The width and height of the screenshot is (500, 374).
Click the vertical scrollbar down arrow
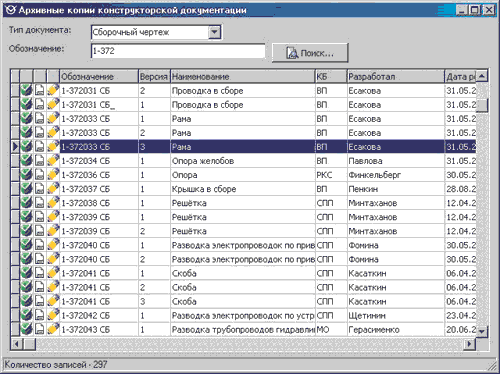pos(482,331)
